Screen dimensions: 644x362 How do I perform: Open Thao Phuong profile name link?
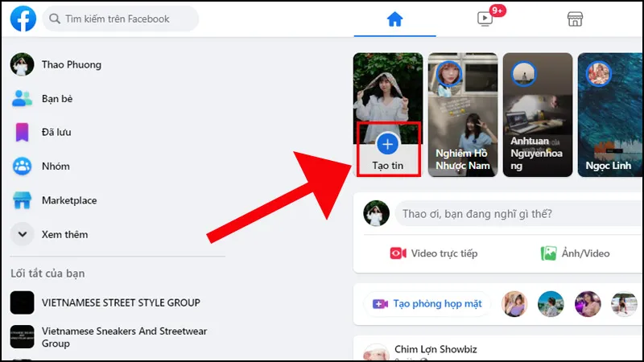(x=72, y=65)
